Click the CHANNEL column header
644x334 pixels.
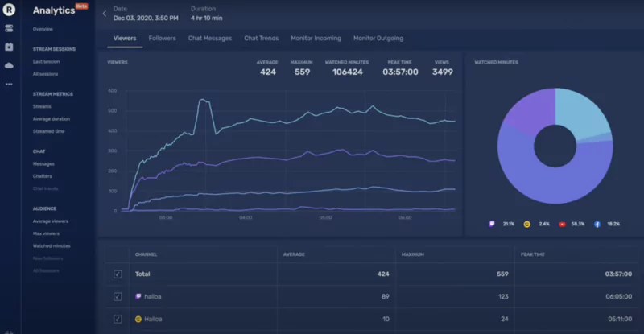[146, 254]
